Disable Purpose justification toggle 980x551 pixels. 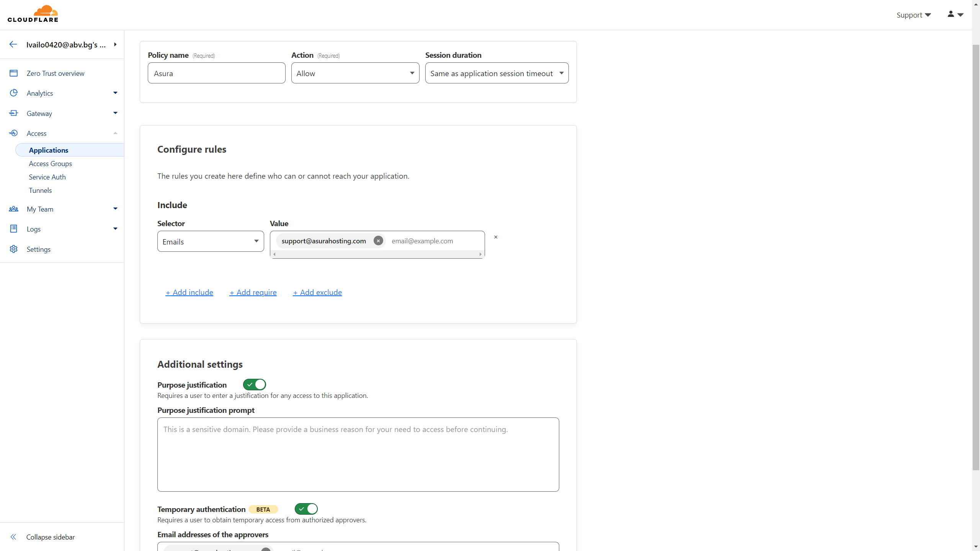point(255,385)
